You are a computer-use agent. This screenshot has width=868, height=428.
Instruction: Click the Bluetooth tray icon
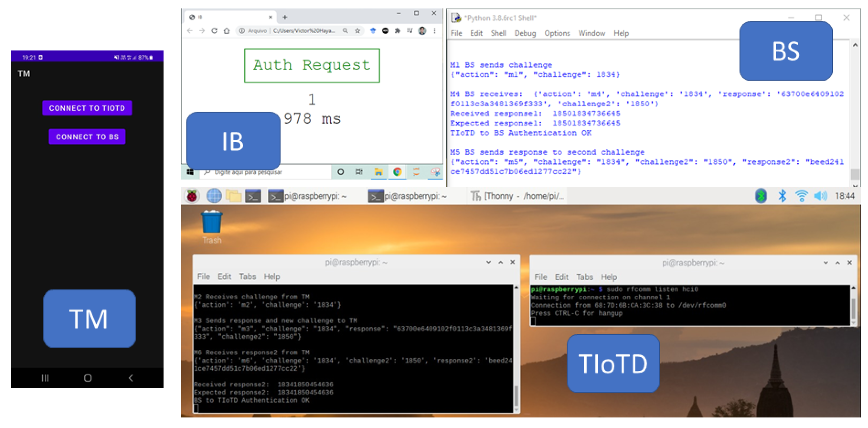coord(782,196)
